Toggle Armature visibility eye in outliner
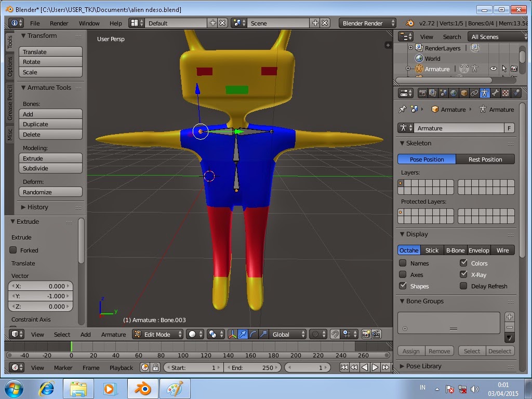 [x=493, y=69]
